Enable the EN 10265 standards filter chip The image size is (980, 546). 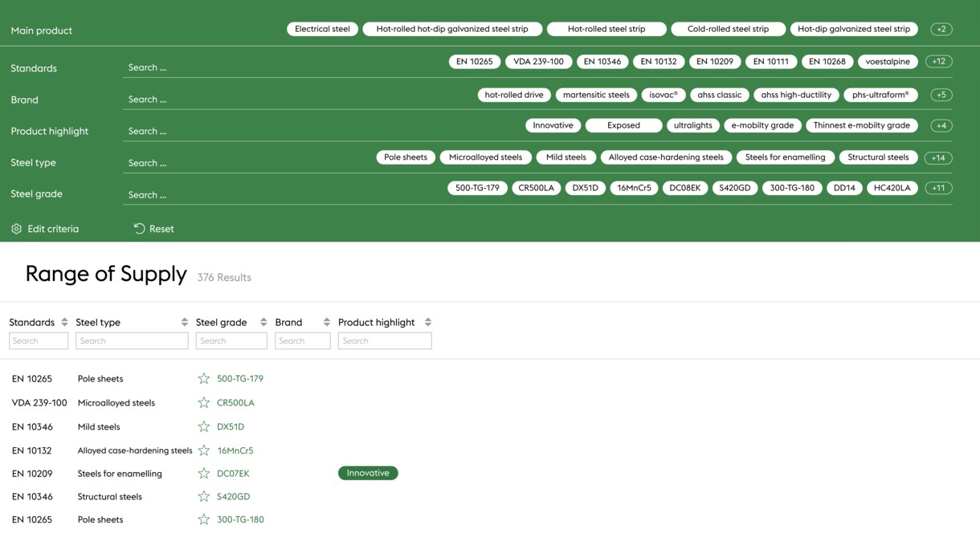[475, 62]
